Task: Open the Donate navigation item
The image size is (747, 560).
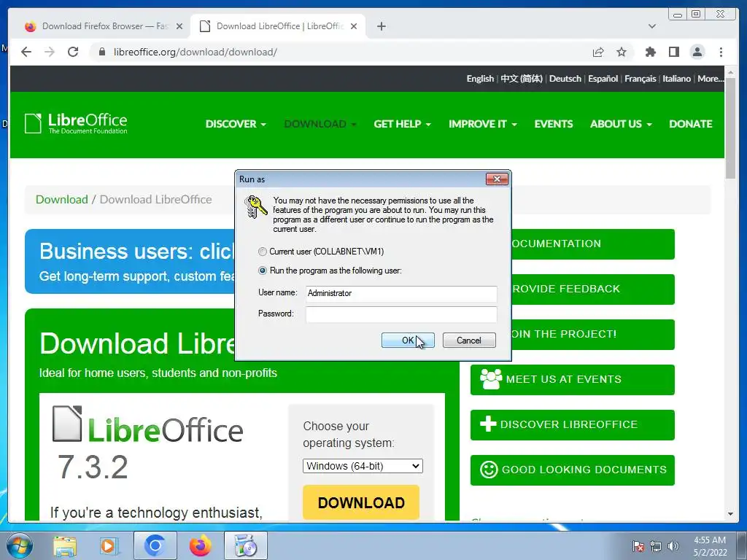Action: [x=690, y=124]
